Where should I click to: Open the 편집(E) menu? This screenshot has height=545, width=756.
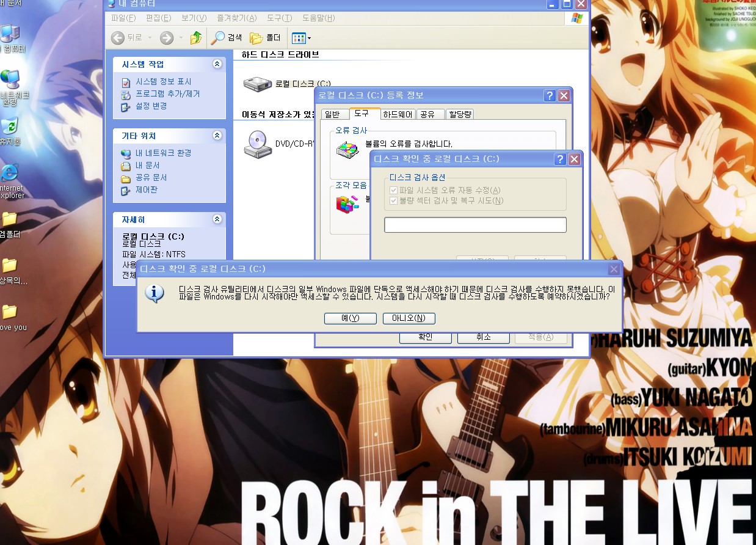point(159,18)
